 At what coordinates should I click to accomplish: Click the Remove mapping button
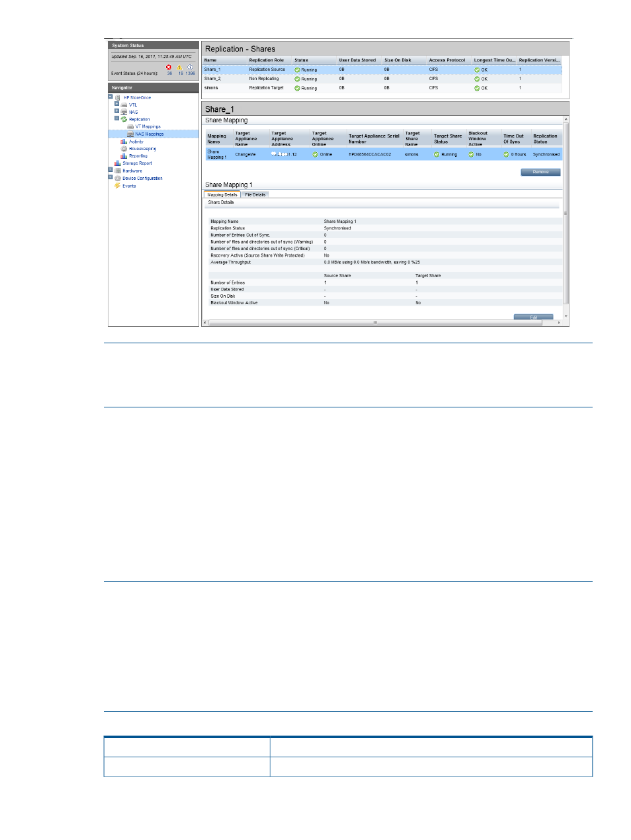540,172
